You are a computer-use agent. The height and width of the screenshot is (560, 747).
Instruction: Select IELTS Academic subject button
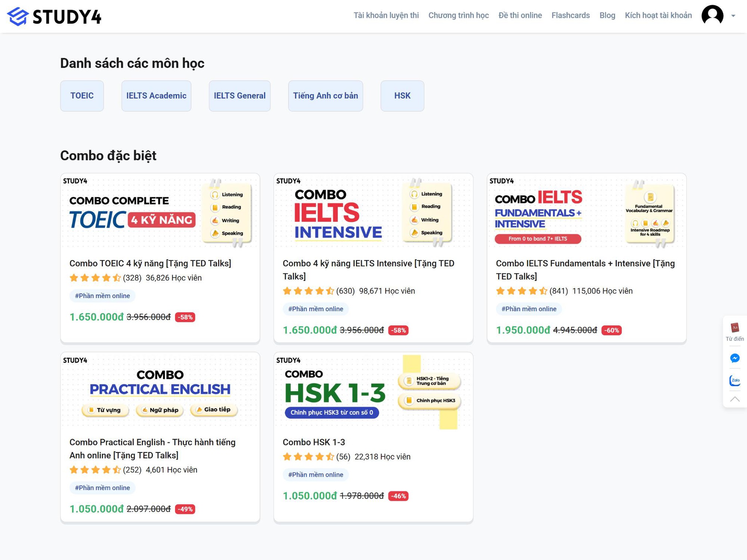click(x=156, y=96)
